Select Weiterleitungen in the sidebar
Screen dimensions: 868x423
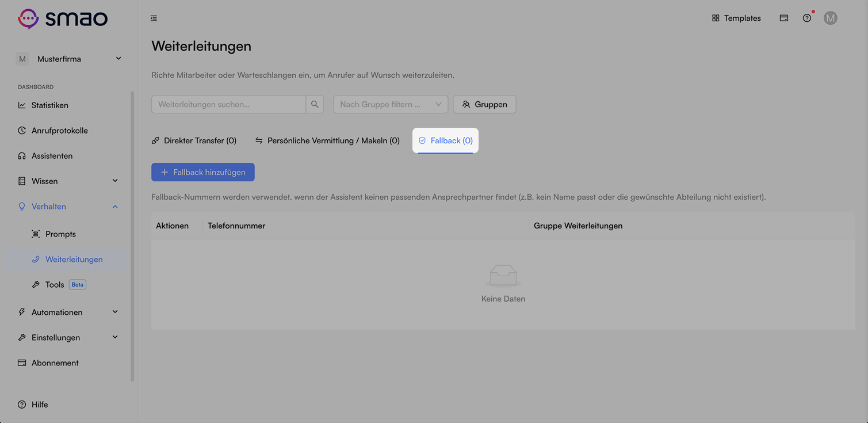tap(67, 260)
